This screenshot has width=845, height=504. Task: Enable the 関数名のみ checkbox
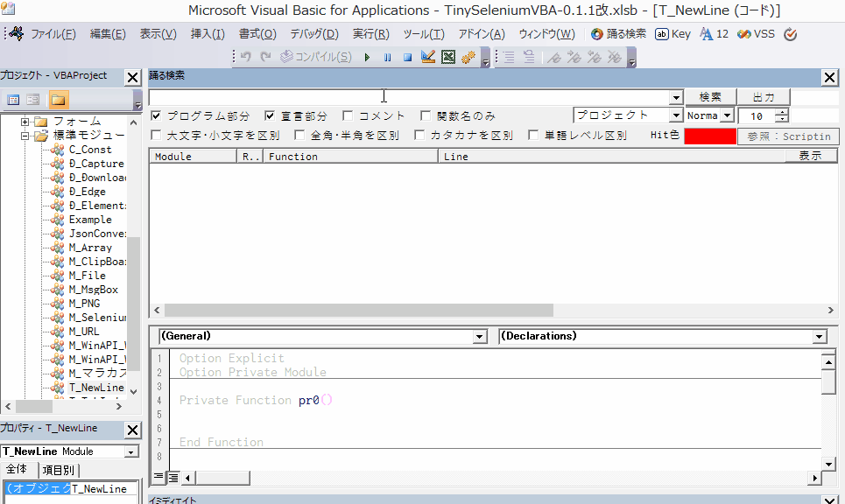tap(426, 115)
